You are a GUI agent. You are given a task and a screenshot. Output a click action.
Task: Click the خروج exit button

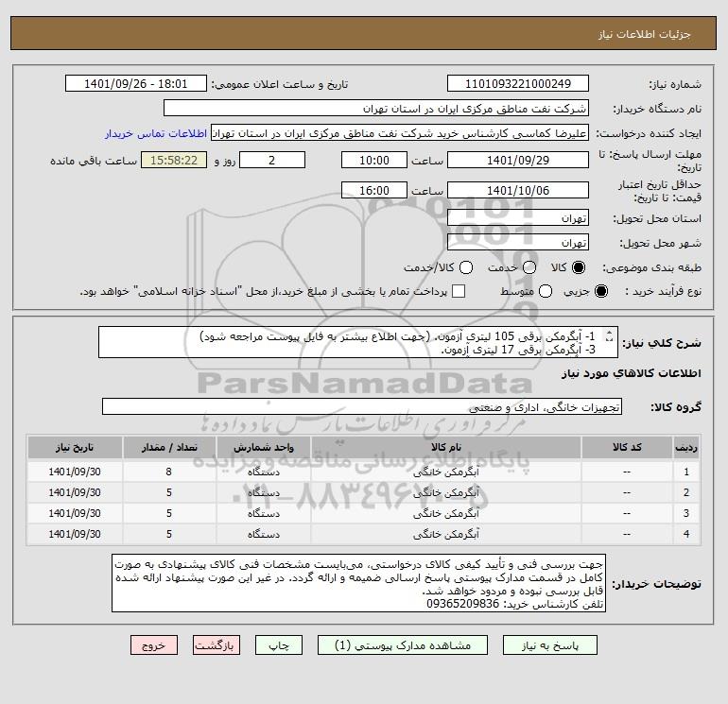pos(154,645)
